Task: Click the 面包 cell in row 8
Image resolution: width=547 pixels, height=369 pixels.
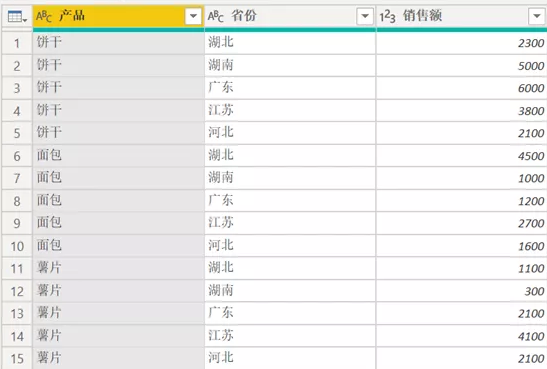Action: (x=118, y=201)
